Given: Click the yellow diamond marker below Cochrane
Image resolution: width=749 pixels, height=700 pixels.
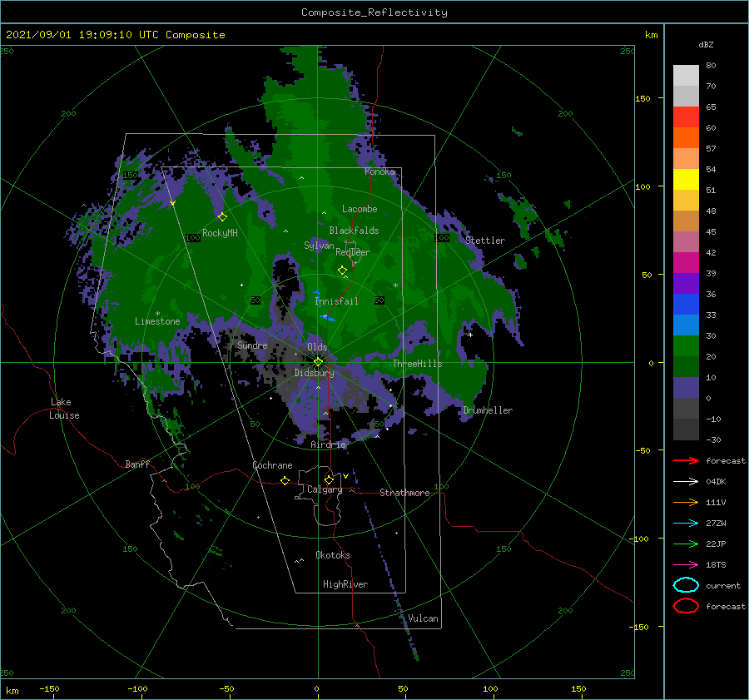Looking at the screenshot, I should (x=285, y=480).
